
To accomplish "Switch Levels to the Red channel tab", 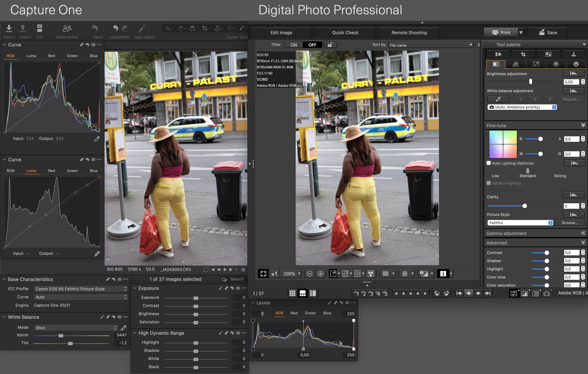I will 294,313.
